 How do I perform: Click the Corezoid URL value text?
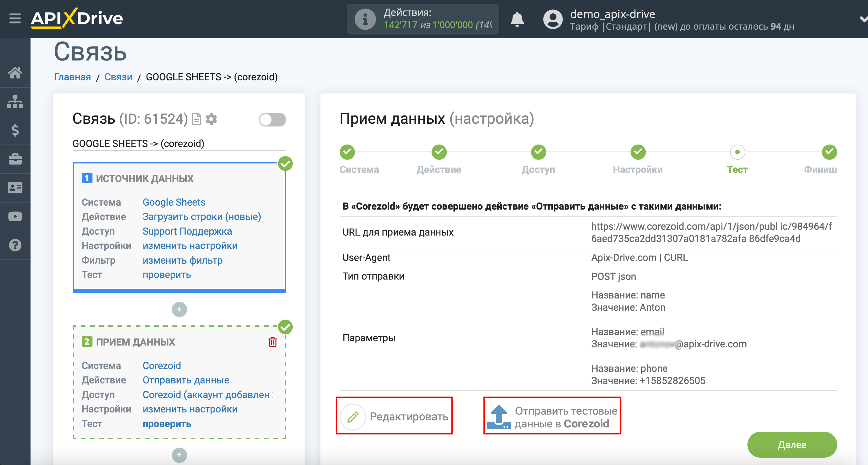pyautogui.click(x=711, y=232)
